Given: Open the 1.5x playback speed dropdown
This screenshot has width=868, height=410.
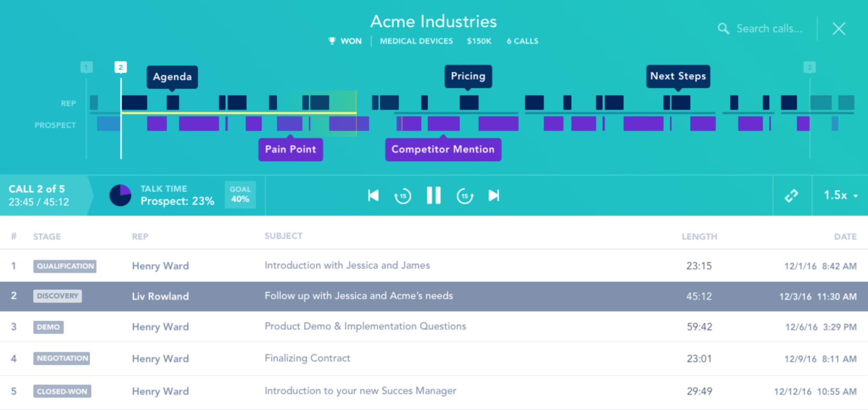Looking at the screenshot, I should [x=840, y=195].
